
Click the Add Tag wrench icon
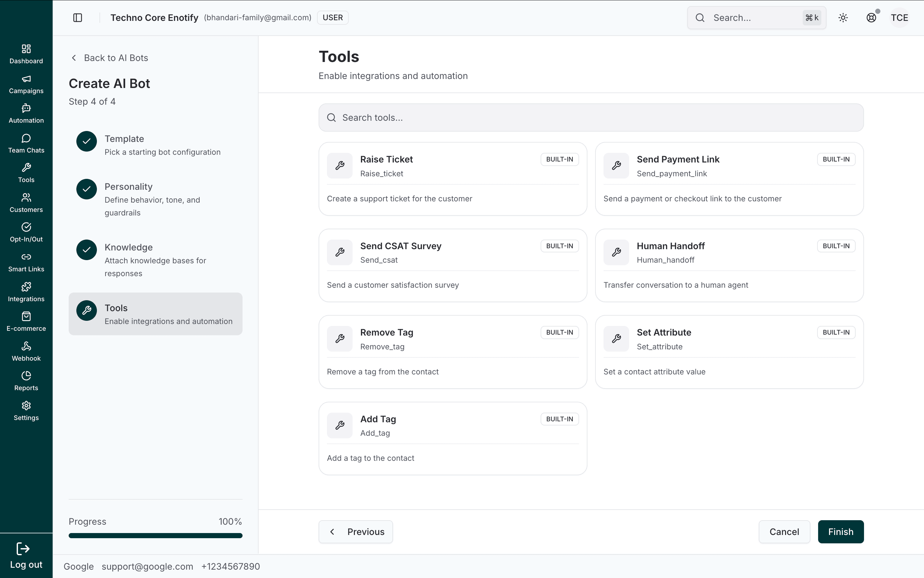click(x=340, y=425)
